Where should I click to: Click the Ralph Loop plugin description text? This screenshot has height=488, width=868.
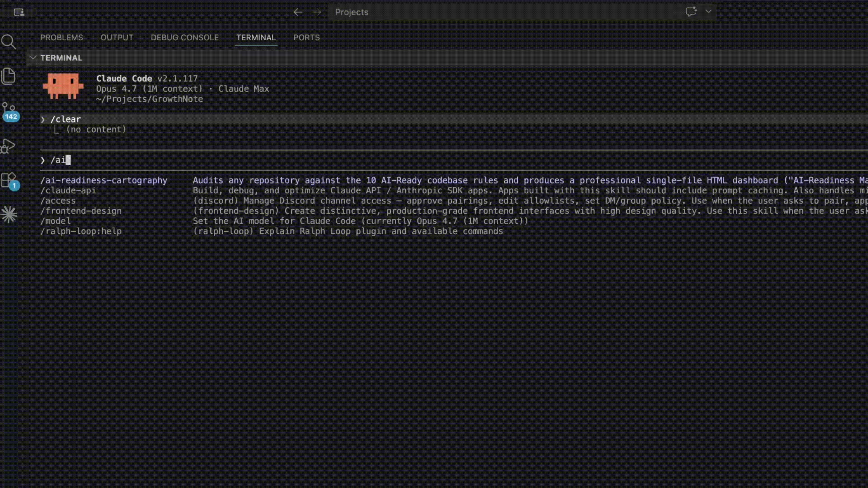[348, 231]
